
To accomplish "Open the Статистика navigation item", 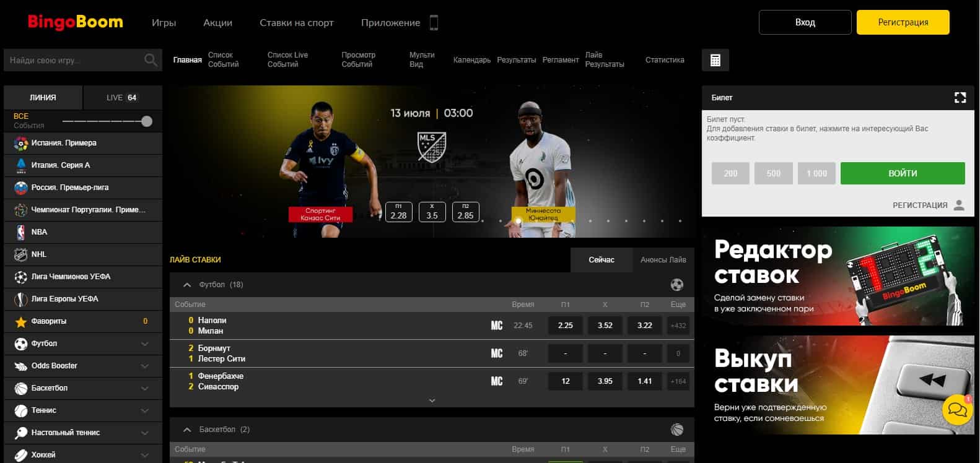I will coord(665,60).
